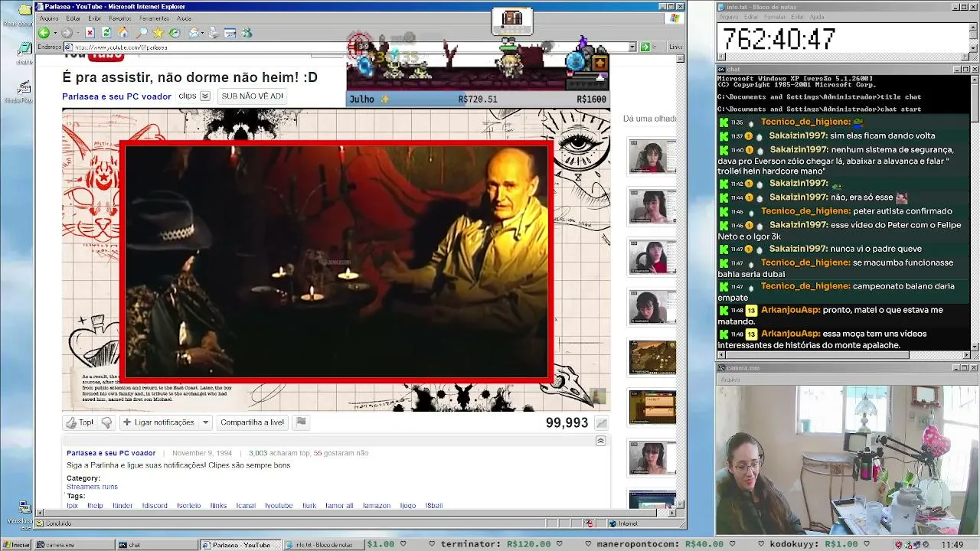This screenshot has height=551, width=980.
Task: Click Compartilha a live! button
Action: tap(252, 422)
